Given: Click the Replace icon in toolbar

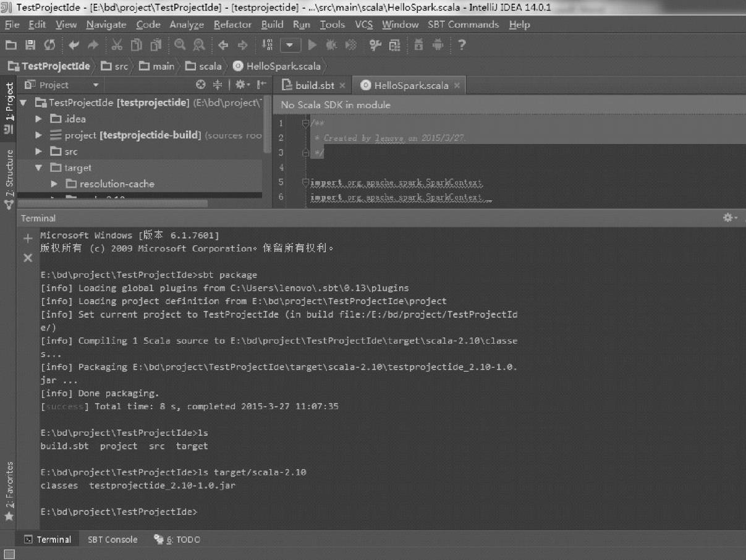Looking at the screenshot, I should (x=199, y=45).
